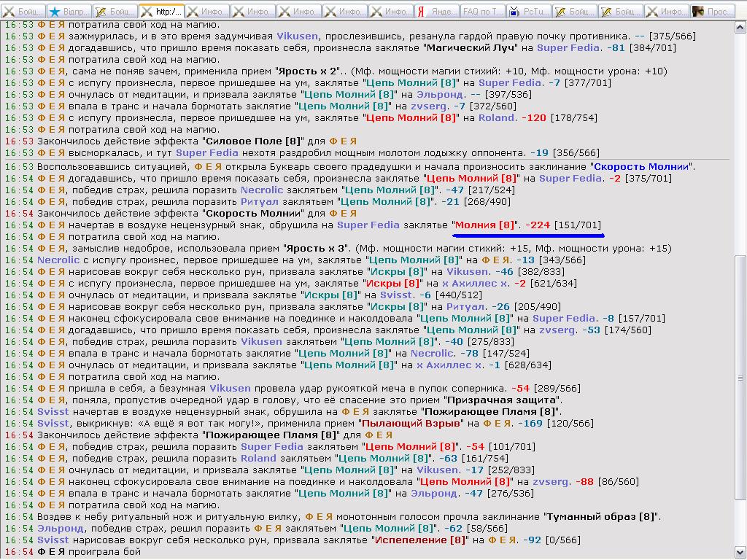Click the vertical scrollbar thumb

[x=740, y=378]
